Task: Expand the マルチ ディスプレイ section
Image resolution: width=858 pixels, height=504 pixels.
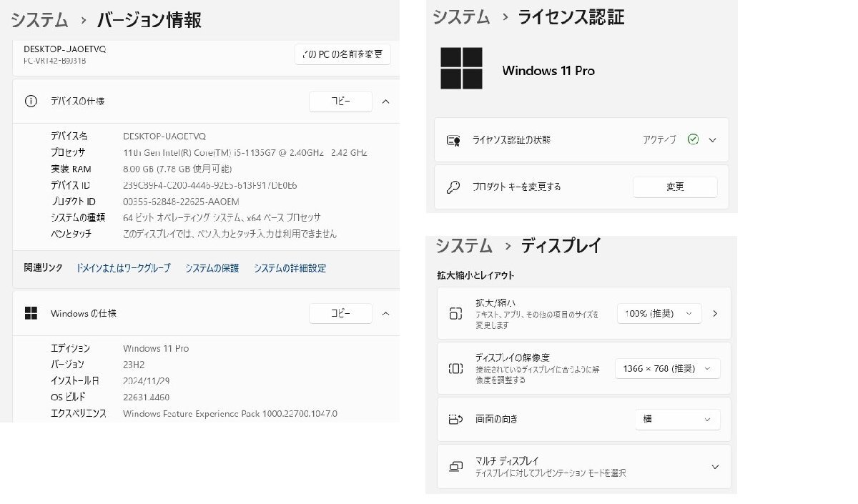Action: tap(715, 467)
